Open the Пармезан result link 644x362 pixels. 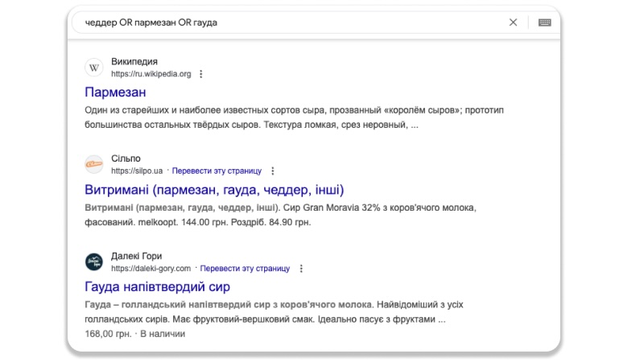[x=115, y=93]
